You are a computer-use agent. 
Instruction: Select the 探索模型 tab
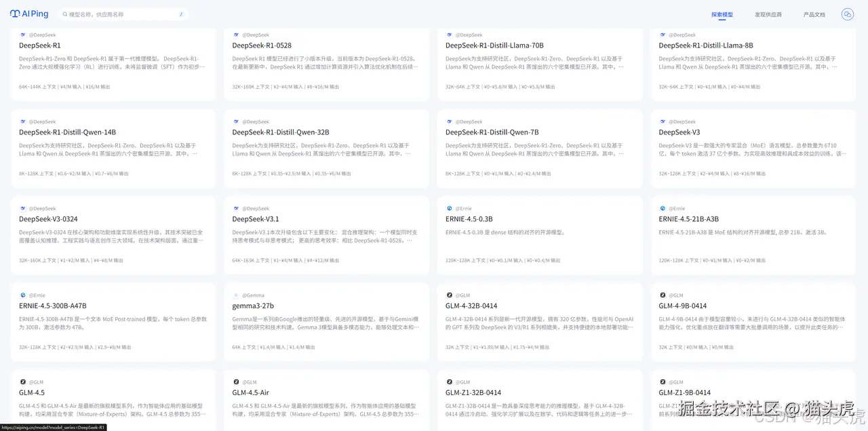[x=724, y=14]
